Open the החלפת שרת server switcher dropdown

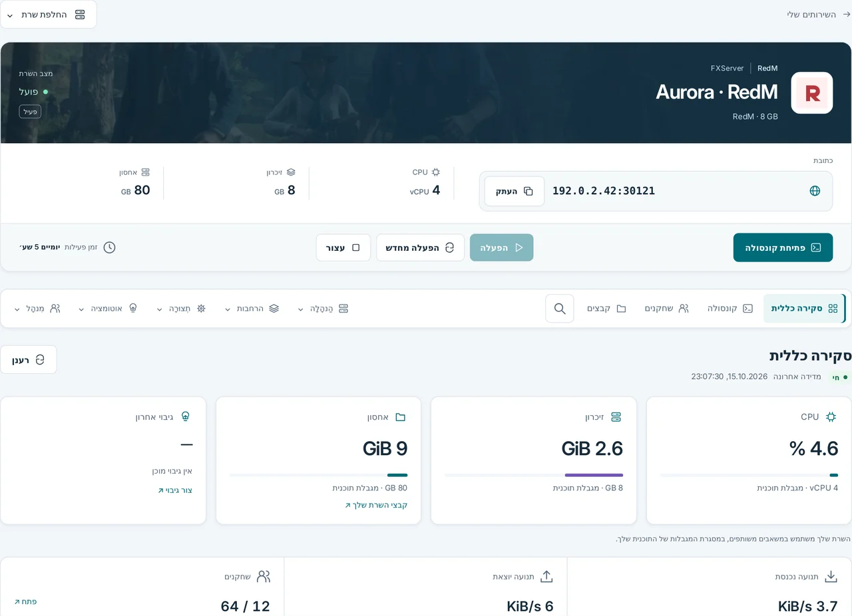[48, 15]
